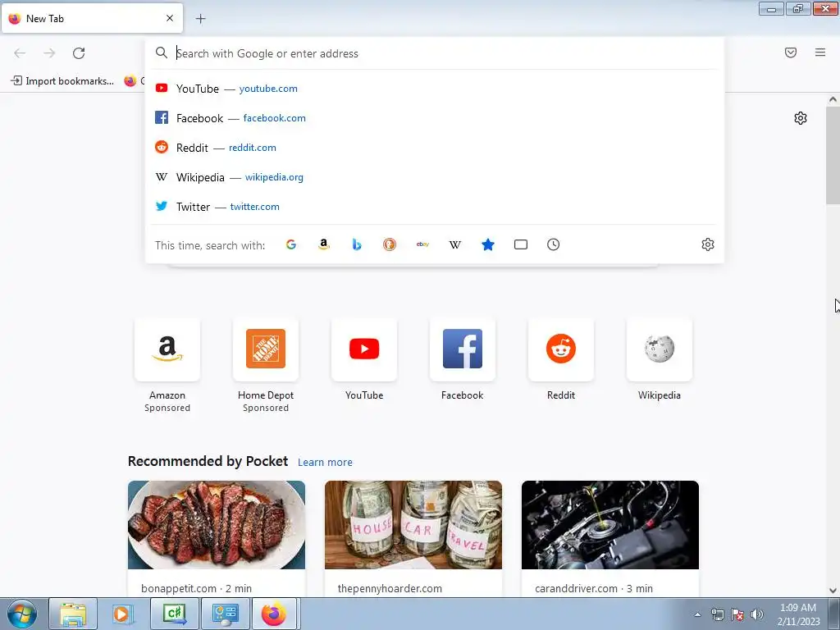The width and height of the screenshot is (840, 630).
Task: Reload the current page
Action: click(x=79, y=53)
